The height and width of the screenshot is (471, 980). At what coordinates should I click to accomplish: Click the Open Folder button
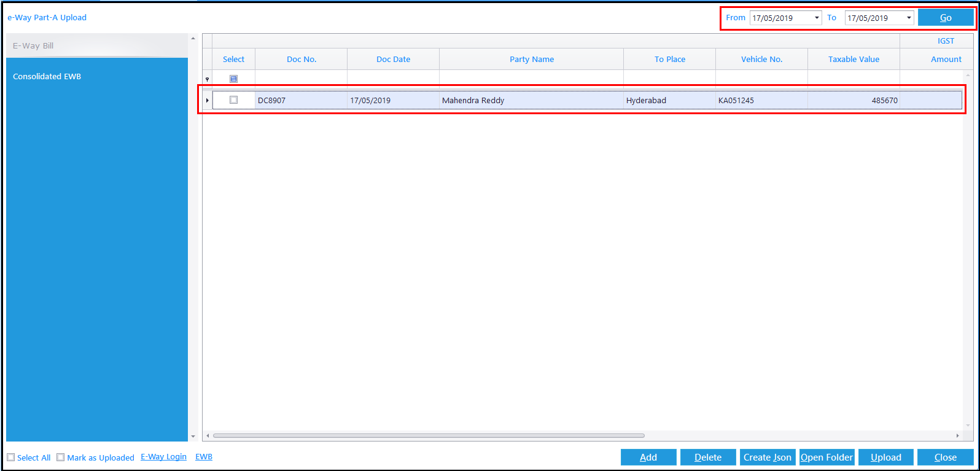click(826, 457)
